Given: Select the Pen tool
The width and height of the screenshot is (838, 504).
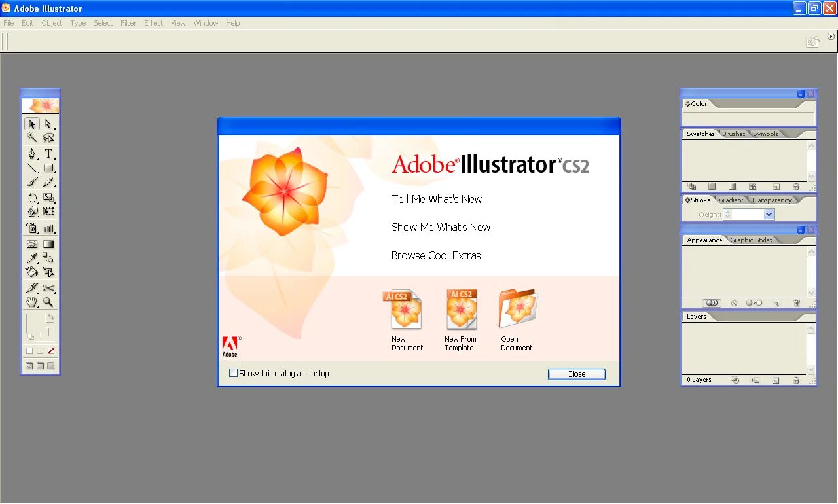Looking at the screenshot, I should pyautogui.click(x=31, y=154).
